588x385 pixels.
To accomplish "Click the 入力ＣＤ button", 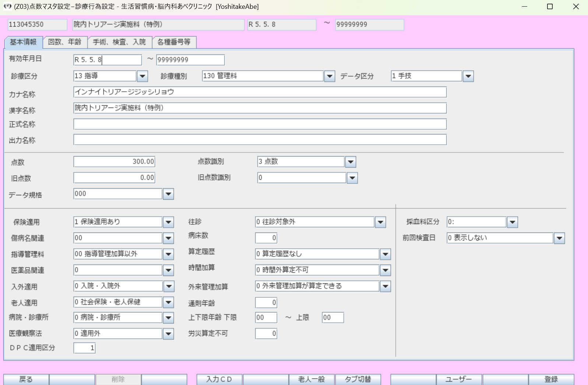I will point(219,379).
